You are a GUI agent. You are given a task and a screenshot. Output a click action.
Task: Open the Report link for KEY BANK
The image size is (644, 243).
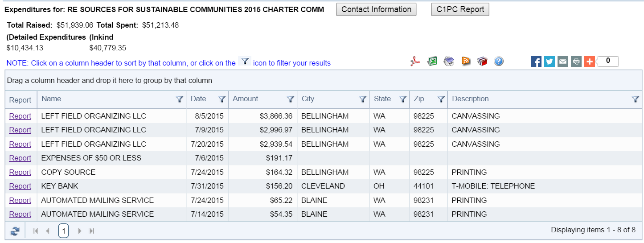(x=20, y=186)
